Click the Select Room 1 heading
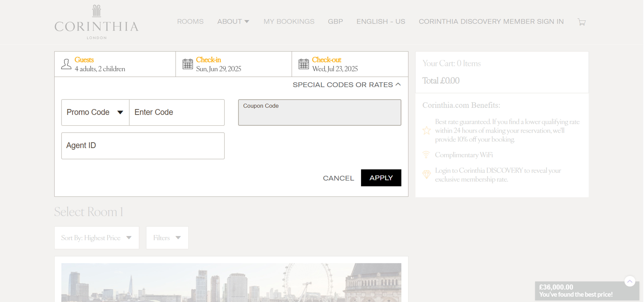Screen dimensions: 644x302 click(89, 212)
